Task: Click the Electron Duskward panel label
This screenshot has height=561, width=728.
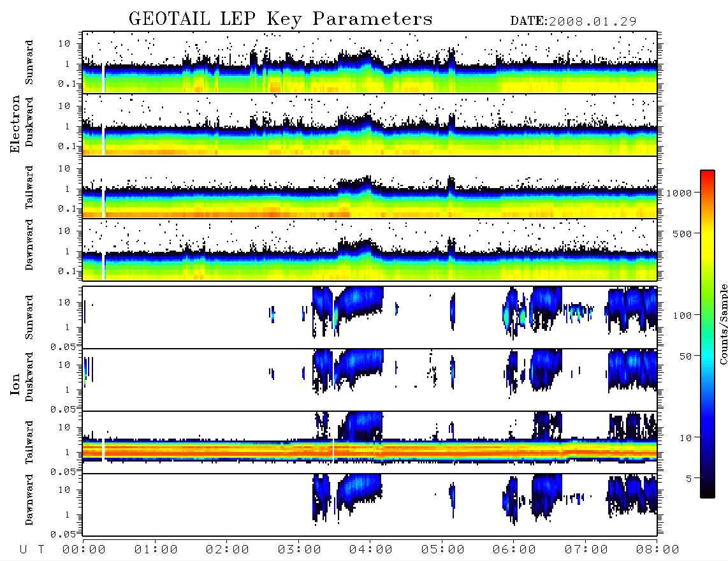Action: coord(29,122)
